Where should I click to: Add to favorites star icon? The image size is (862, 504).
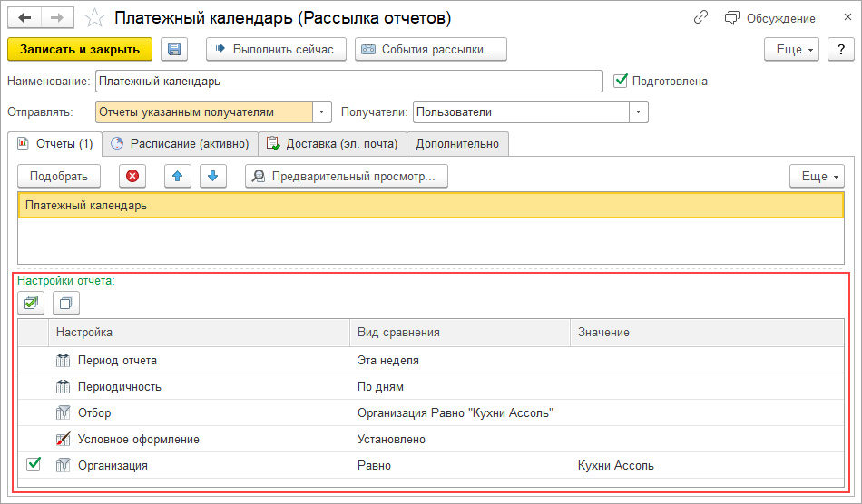tap(93, 18)
